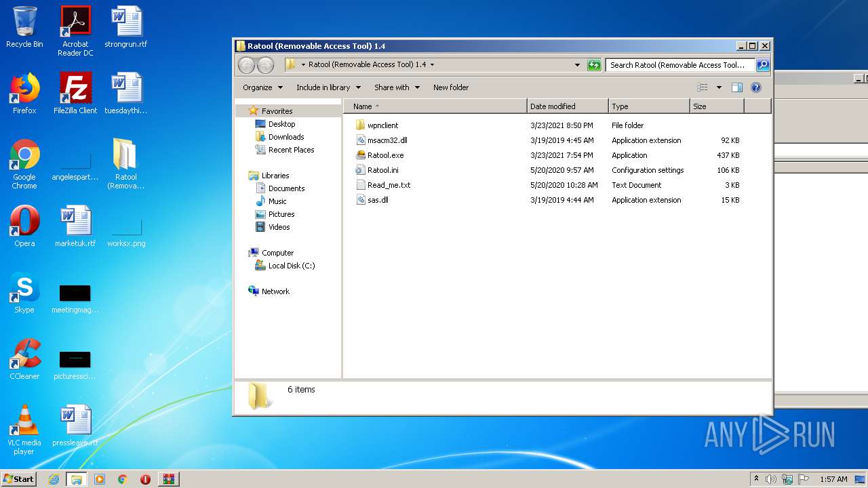Open the view options dropdown arrow
This screenshot has width=868, height=488.
[x=719, y=87]
